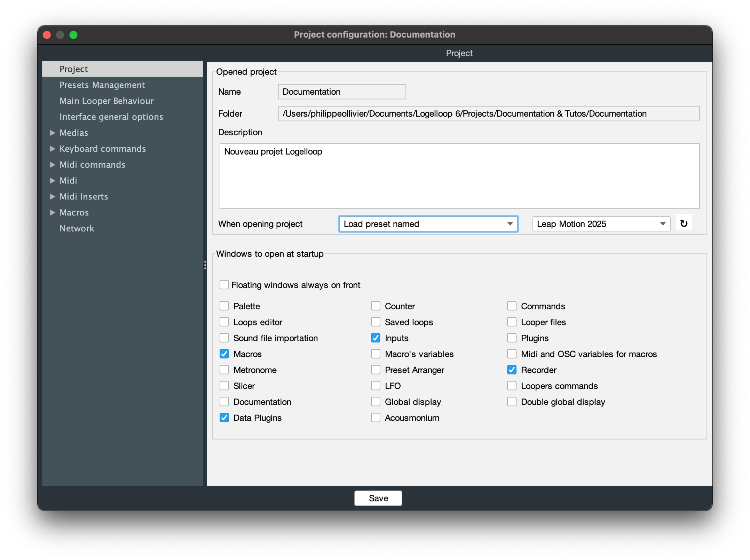Check the Counter checkbox
Screen dimensions: 750x560
click(x=375, y=306)
